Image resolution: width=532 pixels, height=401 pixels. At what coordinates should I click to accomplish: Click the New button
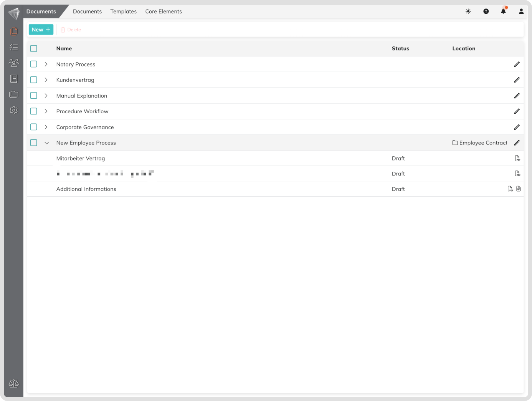pyautogui.click(x=41, y=30)
